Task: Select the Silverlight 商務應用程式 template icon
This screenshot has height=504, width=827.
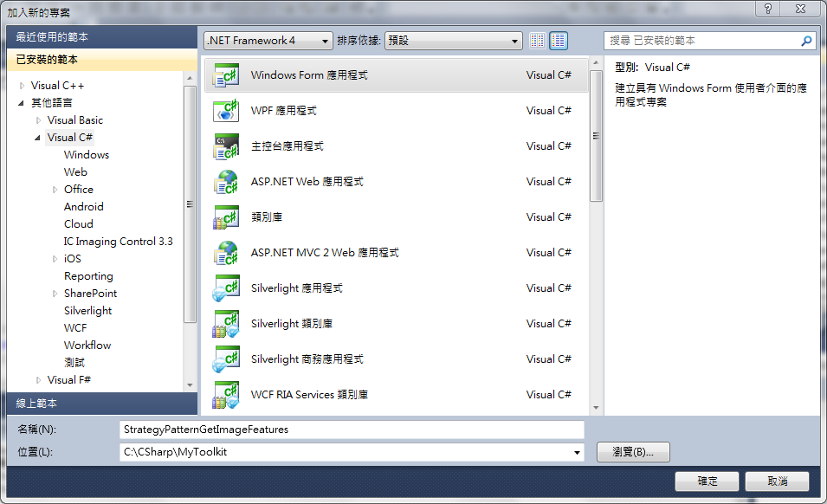Action: coord(226,359)
